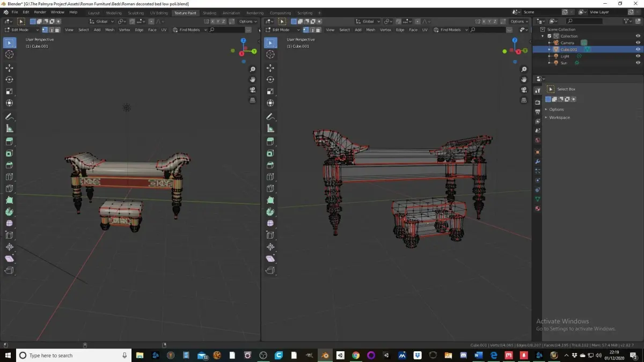Switch orthographic grid icon in the right viewport
644x362 pixels.
coord(525,100)
